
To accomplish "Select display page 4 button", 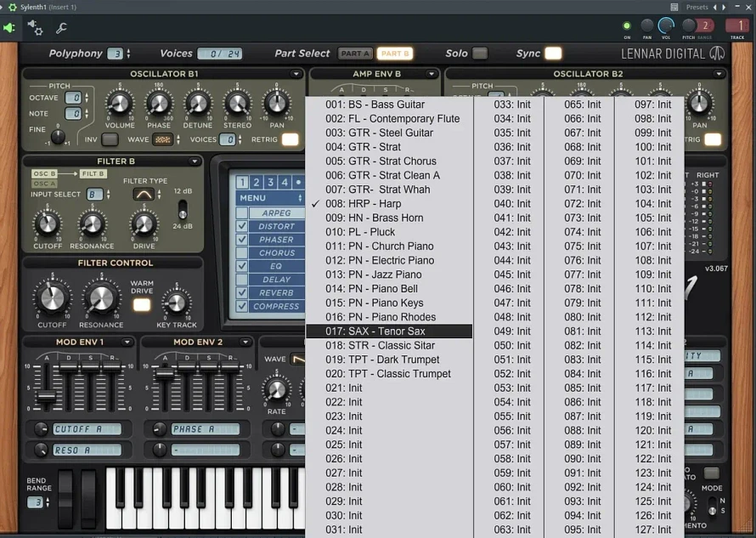I will (285, 182).
